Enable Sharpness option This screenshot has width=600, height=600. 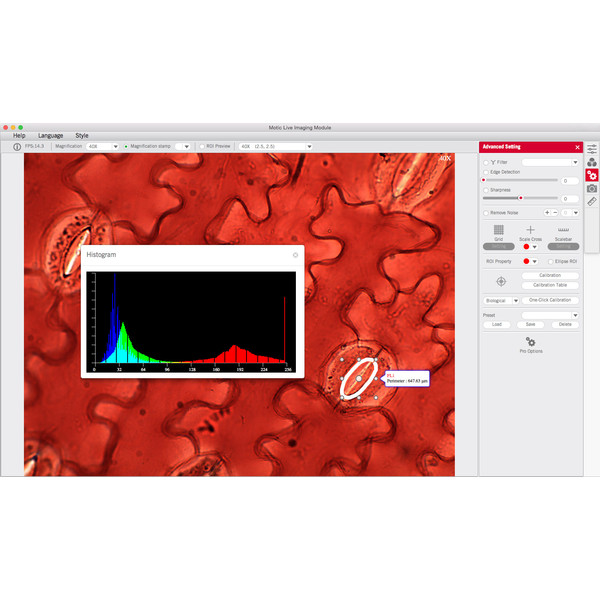[x=486, y=190]
